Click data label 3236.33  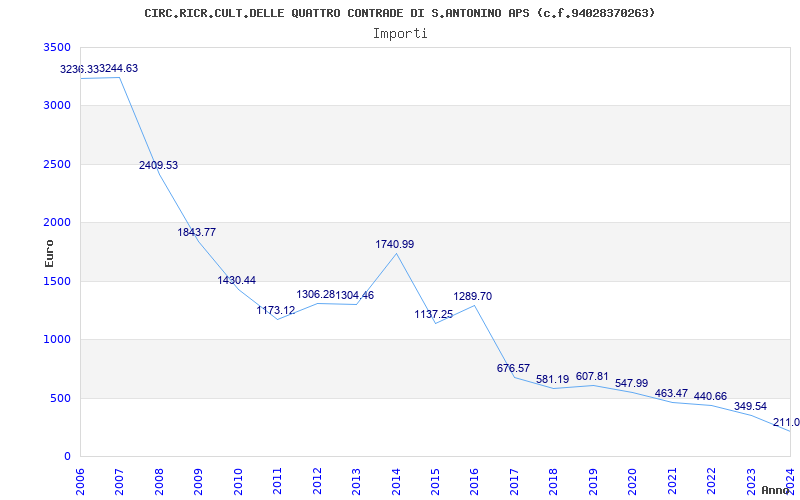79,69
